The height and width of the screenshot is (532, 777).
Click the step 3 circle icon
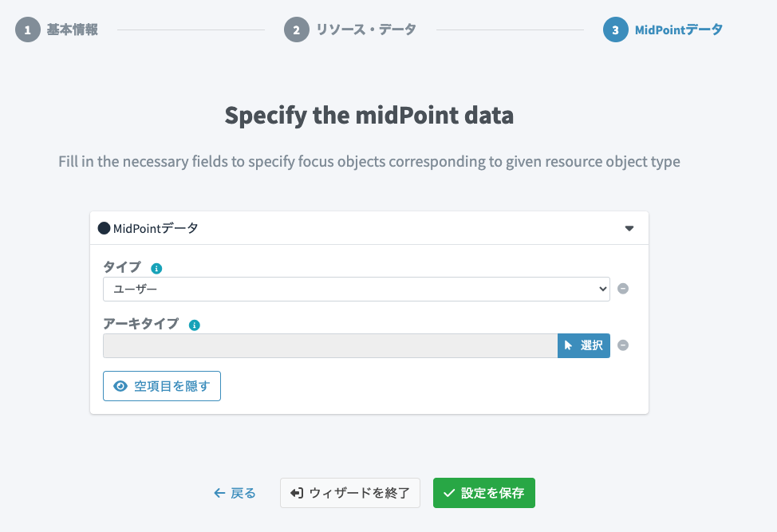pyautogui.click(x=615, y=30)
